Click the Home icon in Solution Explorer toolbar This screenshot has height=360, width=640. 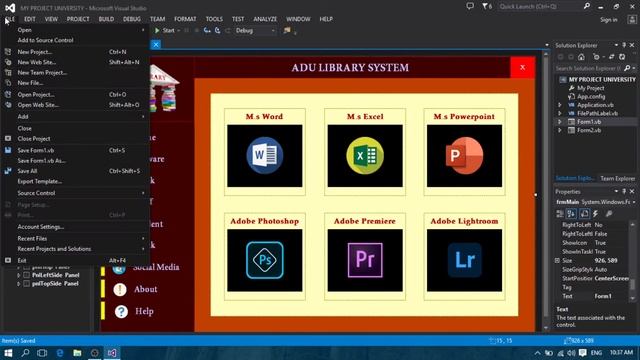coord(581,57)
